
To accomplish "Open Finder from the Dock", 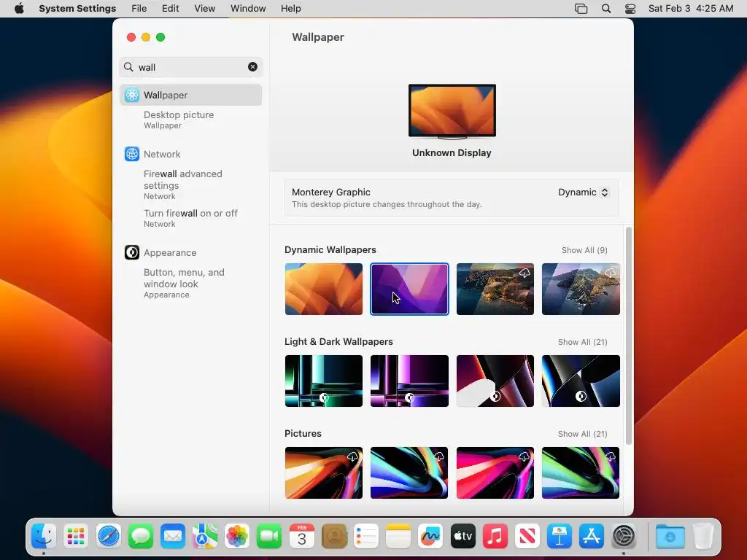I will click(x=44, y=536).
